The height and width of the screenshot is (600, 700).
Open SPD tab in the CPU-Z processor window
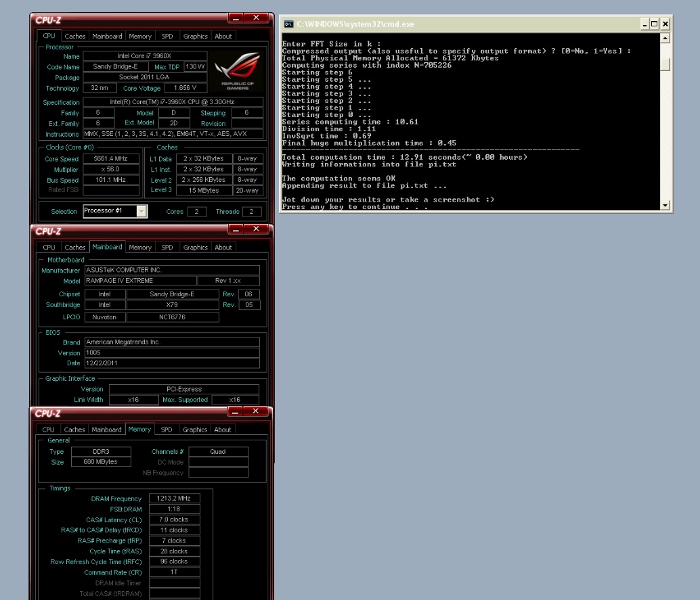[167, 36]
